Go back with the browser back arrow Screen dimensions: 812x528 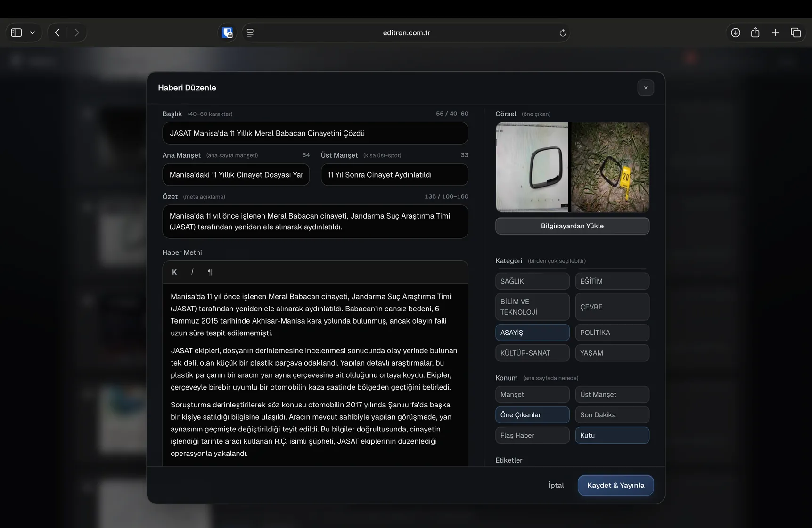[x=57, y=32]
